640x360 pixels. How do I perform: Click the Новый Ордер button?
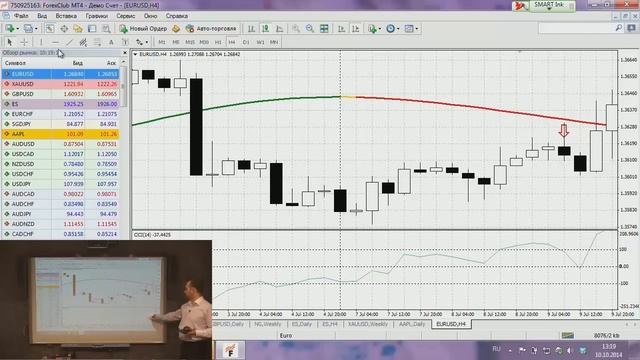click(x=143, y=29)
